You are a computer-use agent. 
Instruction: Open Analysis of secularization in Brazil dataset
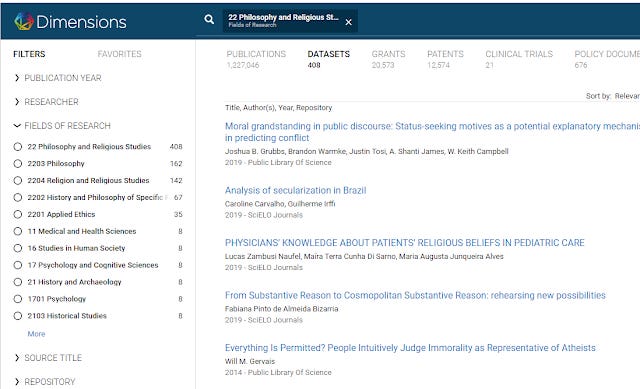tap(295, 190)
